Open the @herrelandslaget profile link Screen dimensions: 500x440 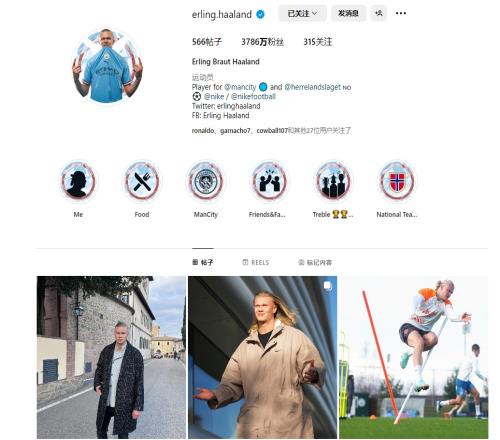coord(313,87)
